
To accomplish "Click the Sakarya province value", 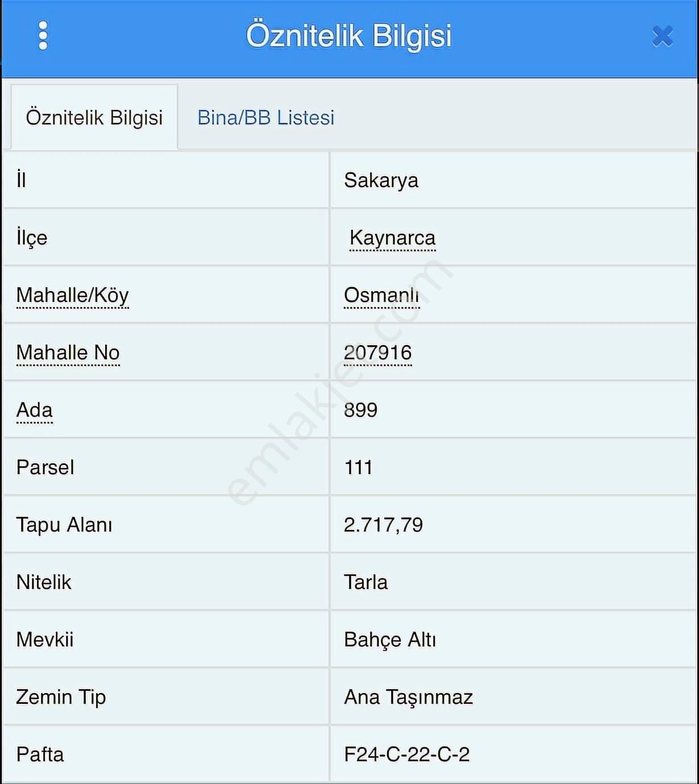I will [x=381, y=180].
